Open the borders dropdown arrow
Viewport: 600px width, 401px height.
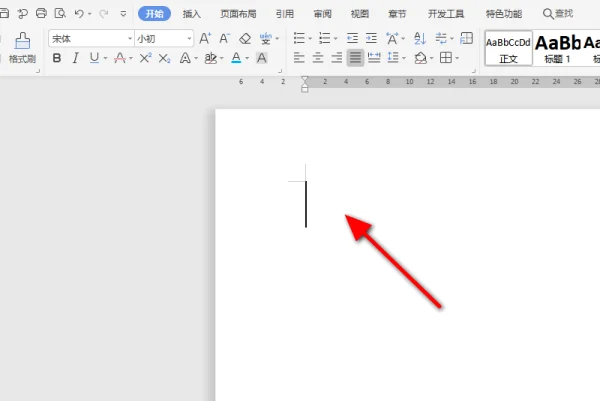coord(457,59)
